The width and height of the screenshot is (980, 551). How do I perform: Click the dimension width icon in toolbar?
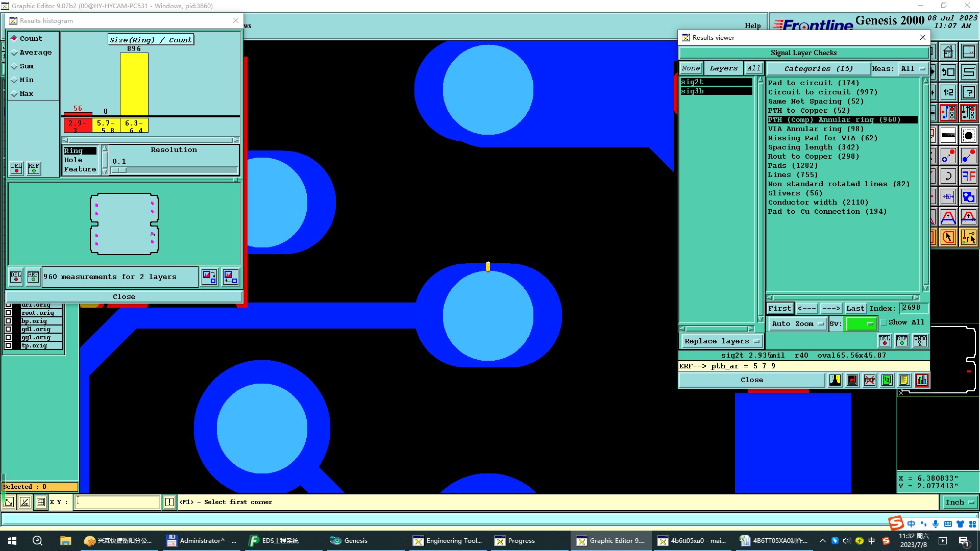coord(948,196)
